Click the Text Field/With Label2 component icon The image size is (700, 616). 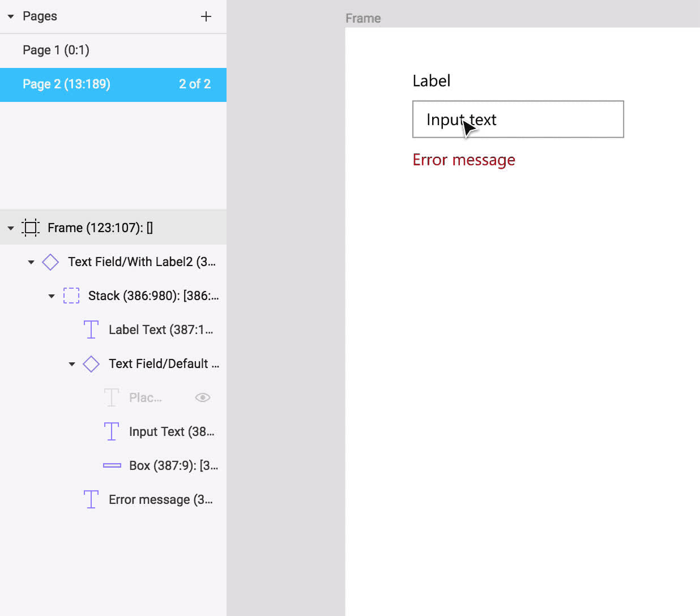(50, 262)
